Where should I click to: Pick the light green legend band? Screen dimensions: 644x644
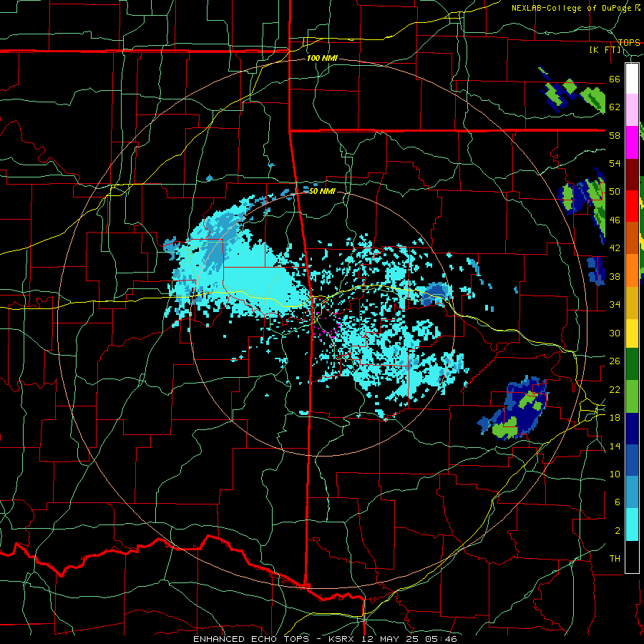[x=632, y=396]
